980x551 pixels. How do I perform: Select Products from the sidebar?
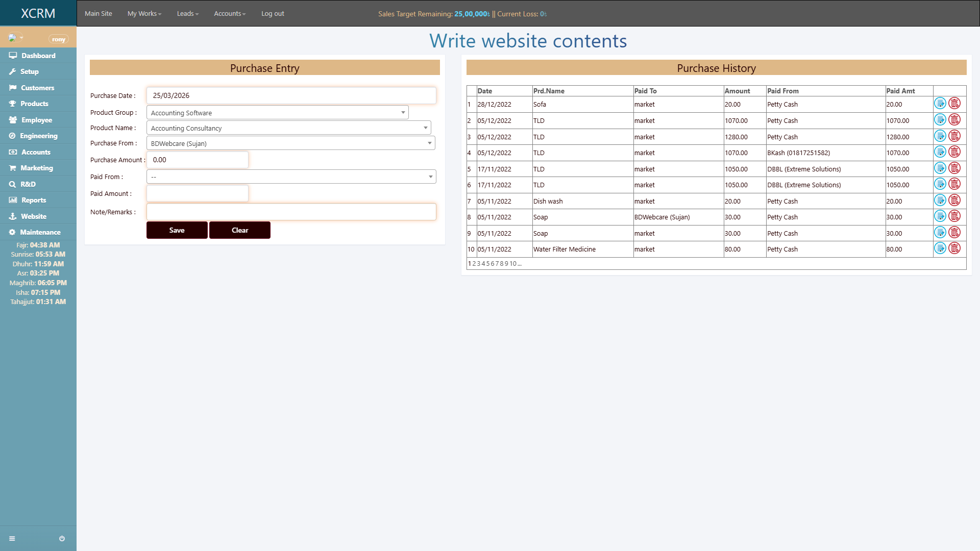[x=13, y=104]
